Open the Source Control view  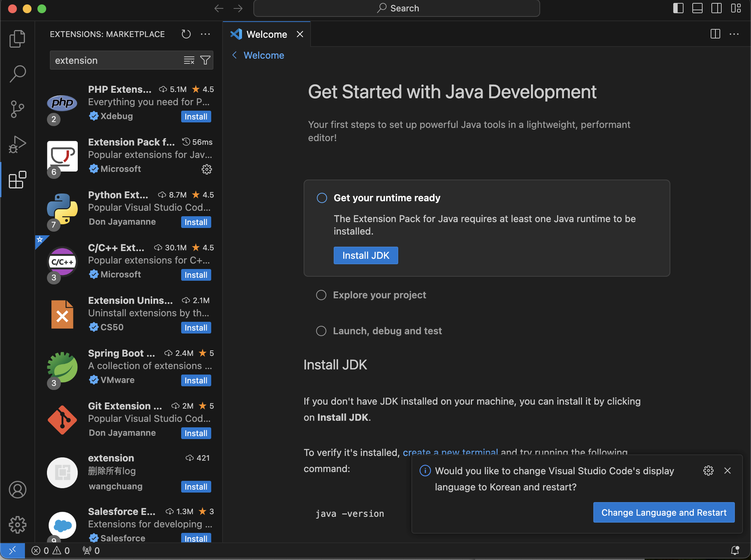tap(17, 109)
